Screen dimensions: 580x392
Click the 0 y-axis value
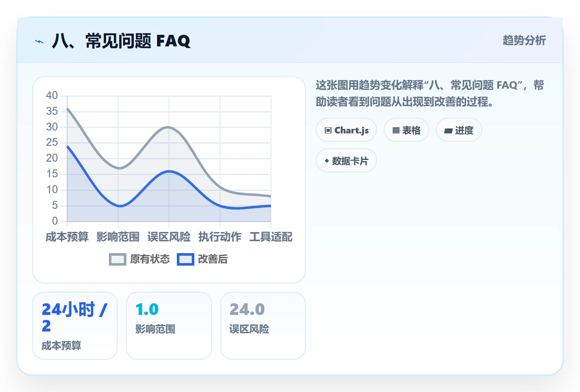55,221
